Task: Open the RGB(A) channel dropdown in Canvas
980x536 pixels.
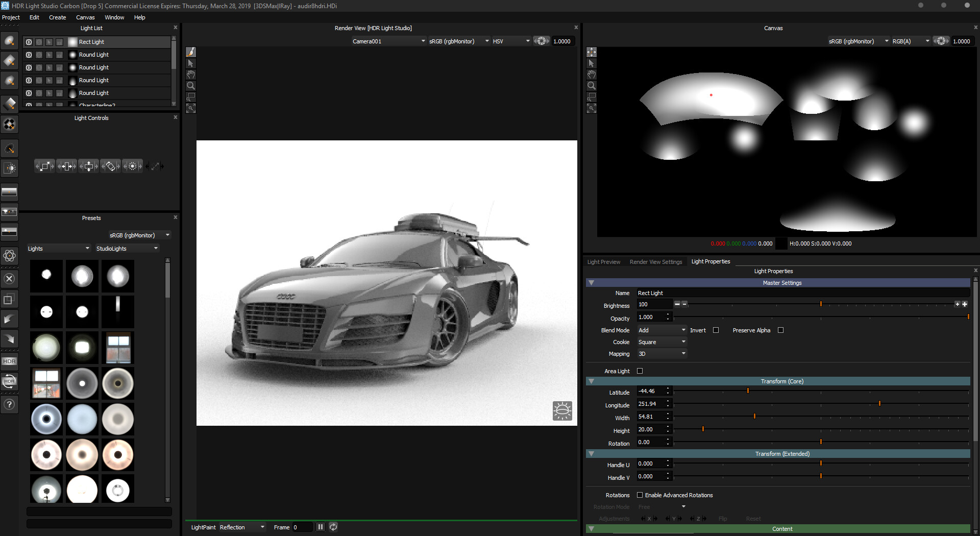Action: tap(911, 41)
